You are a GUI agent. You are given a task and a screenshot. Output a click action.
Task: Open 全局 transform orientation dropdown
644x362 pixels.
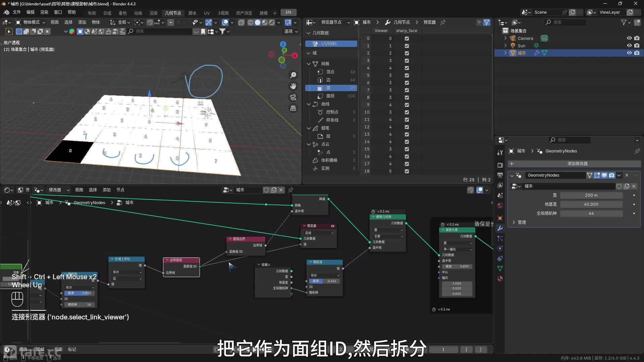tap(120, 22)
